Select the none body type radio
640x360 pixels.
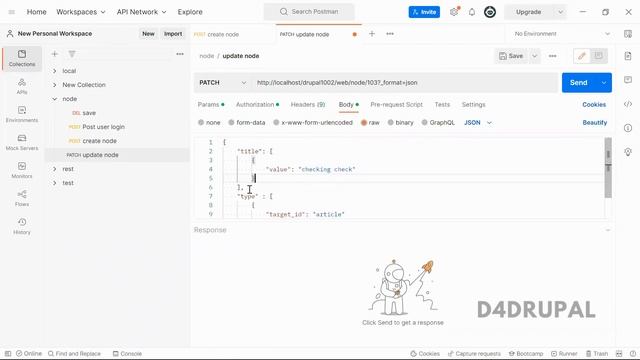[x=201, y=122]
